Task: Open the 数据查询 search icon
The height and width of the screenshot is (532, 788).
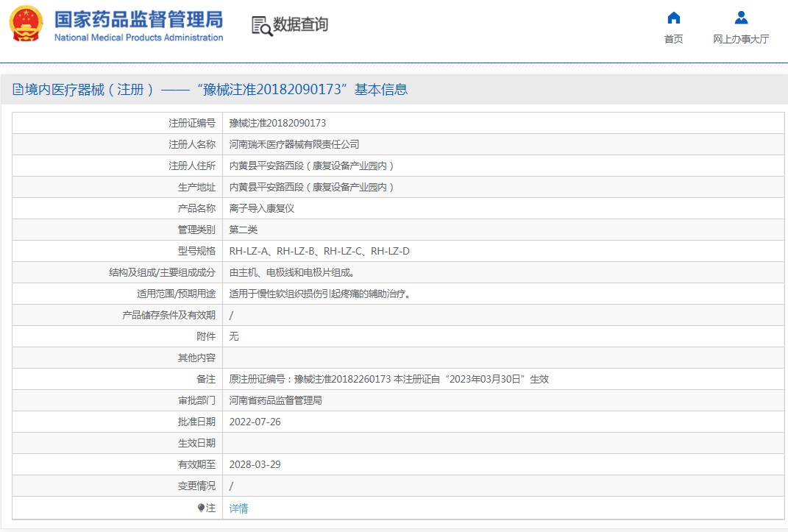Action: pyautogui.click(x=261, y=26)
